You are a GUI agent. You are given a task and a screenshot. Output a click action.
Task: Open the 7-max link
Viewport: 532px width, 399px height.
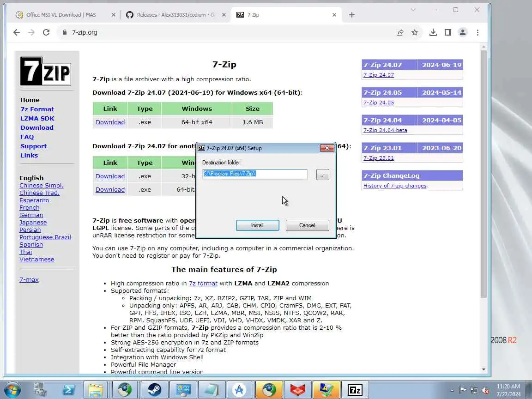[29, 279]
